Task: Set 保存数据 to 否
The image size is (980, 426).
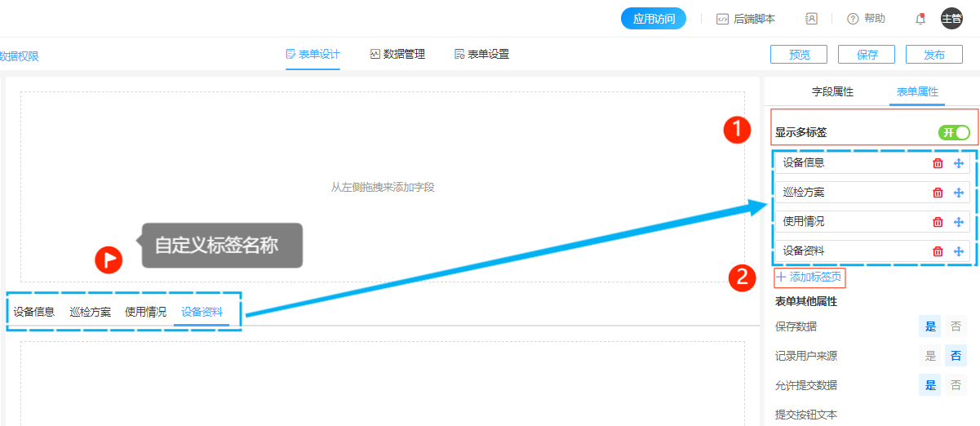Action: (x=956, y=326)
